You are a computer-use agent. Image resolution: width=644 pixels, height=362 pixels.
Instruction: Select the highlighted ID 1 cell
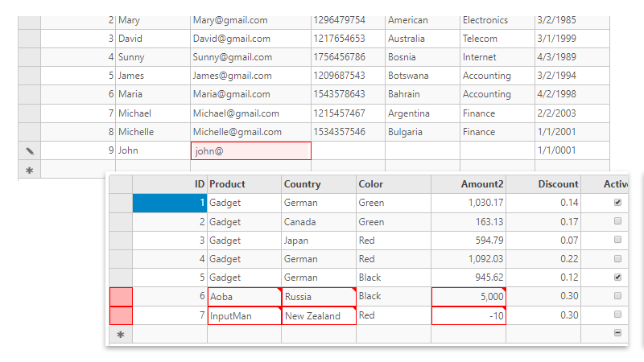[170, 203]
